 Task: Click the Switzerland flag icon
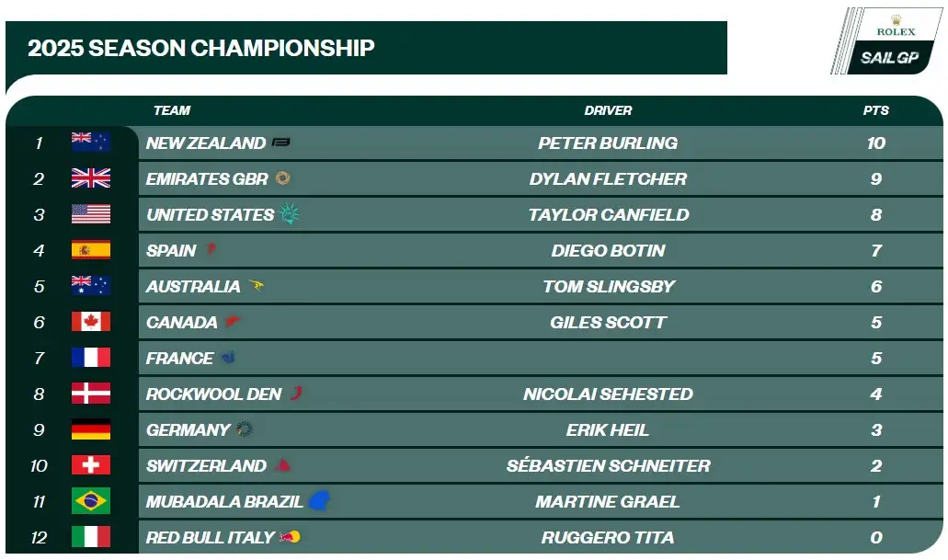91,465
